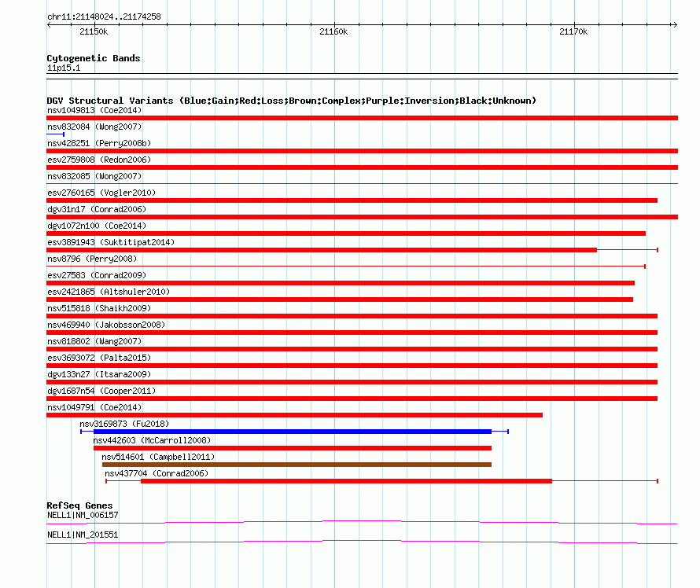
Task: Click the thick red bar of esv3891943
Action: pos(322,250)
